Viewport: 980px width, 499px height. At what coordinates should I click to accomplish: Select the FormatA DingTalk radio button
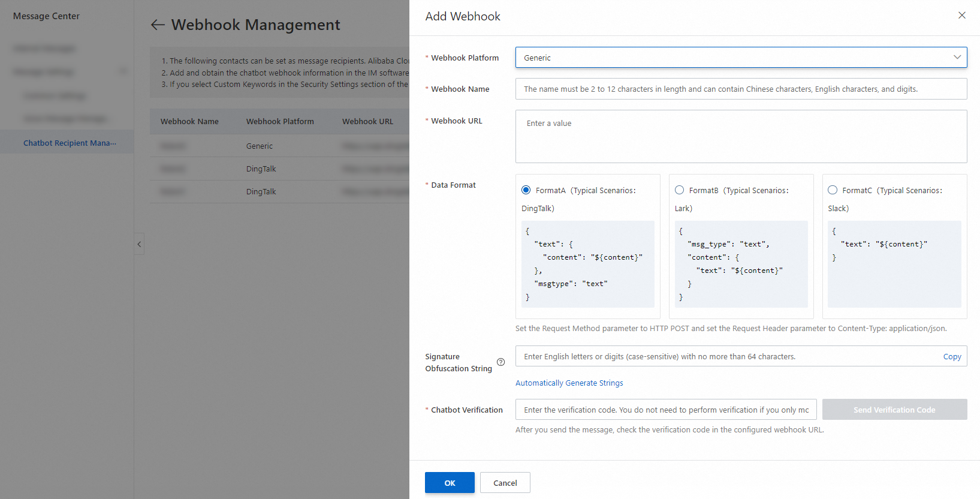pyautogui.click(x=526, y=190)
